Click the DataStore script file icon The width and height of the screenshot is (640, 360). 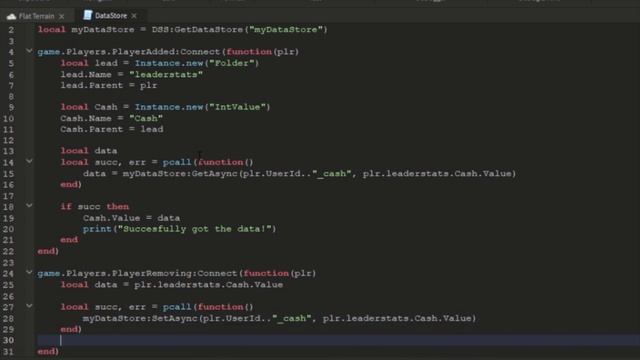point(87,16)
